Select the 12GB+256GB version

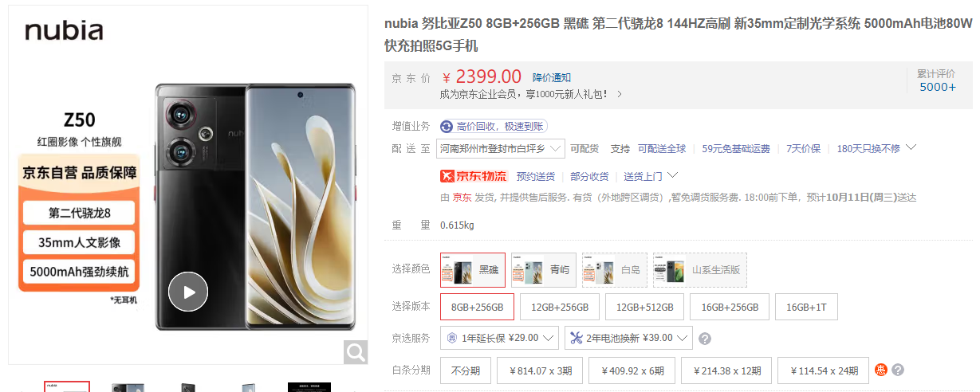559,307
